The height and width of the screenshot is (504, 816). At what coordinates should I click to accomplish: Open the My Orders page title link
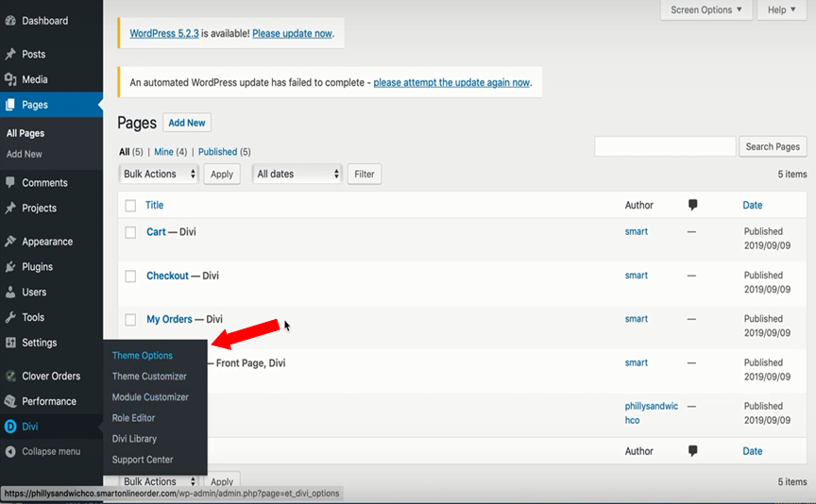coord(169,319)
